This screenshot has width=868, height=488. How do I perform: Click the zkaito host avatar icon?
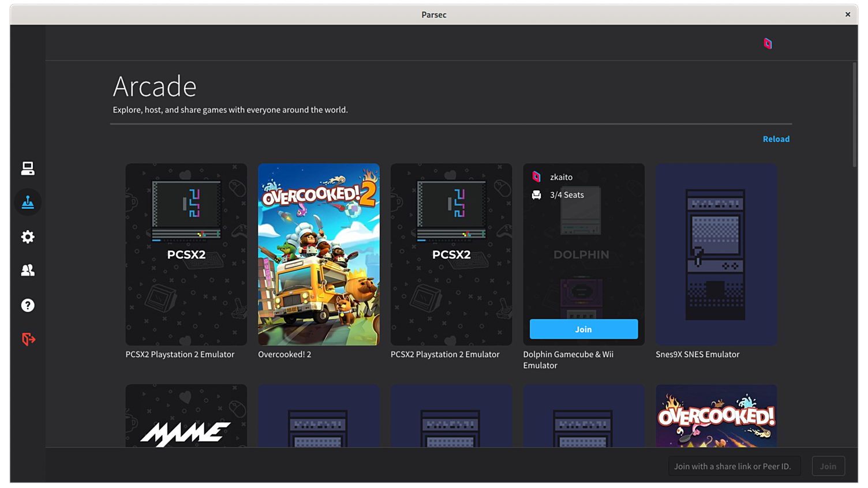click(536, 177)
